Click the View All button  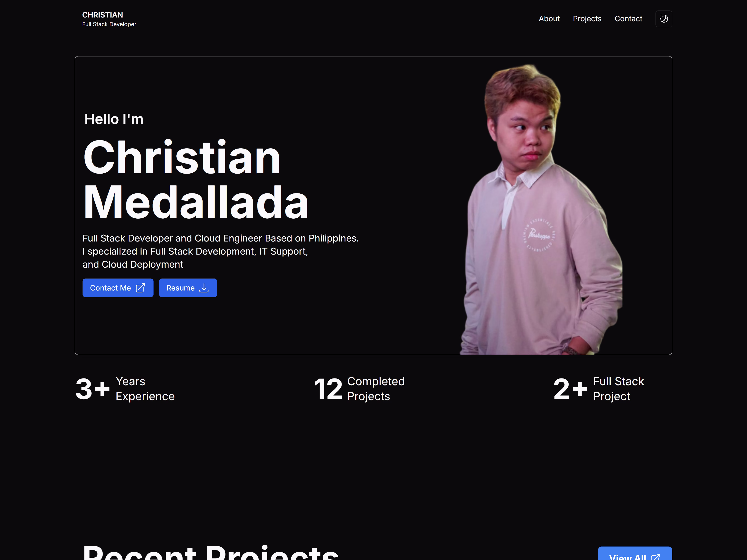point(635,554)
